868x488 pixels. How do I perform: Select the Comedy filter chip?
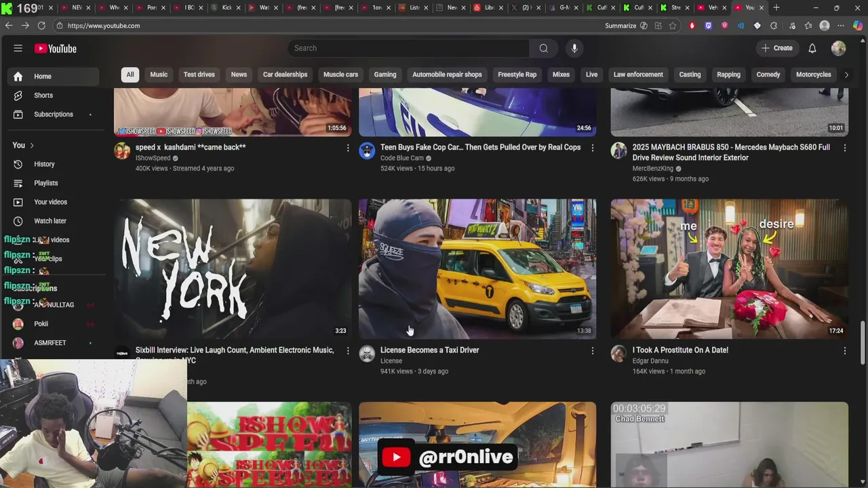point(768,75)
